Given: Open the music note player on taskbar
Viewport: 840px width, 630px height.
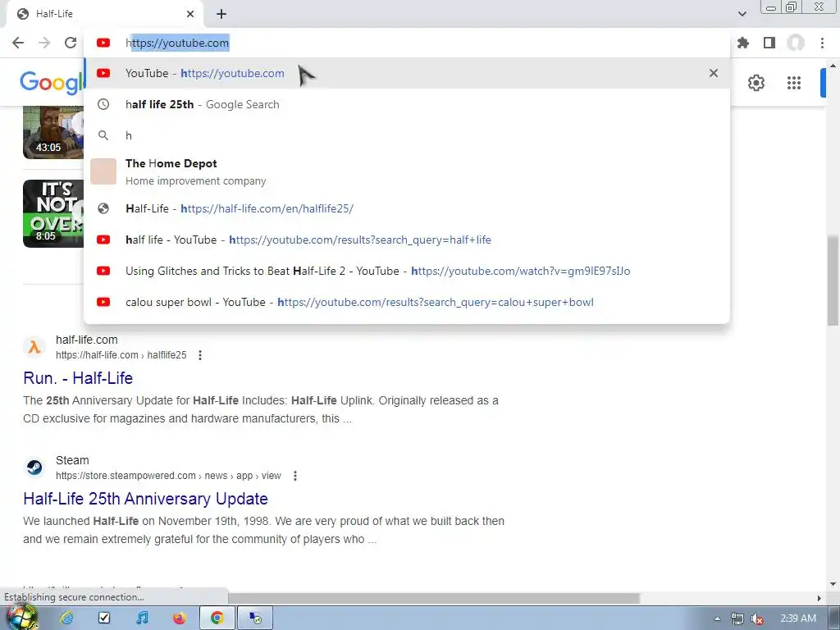Looking at the screenshot, I should tap(142, 619).
